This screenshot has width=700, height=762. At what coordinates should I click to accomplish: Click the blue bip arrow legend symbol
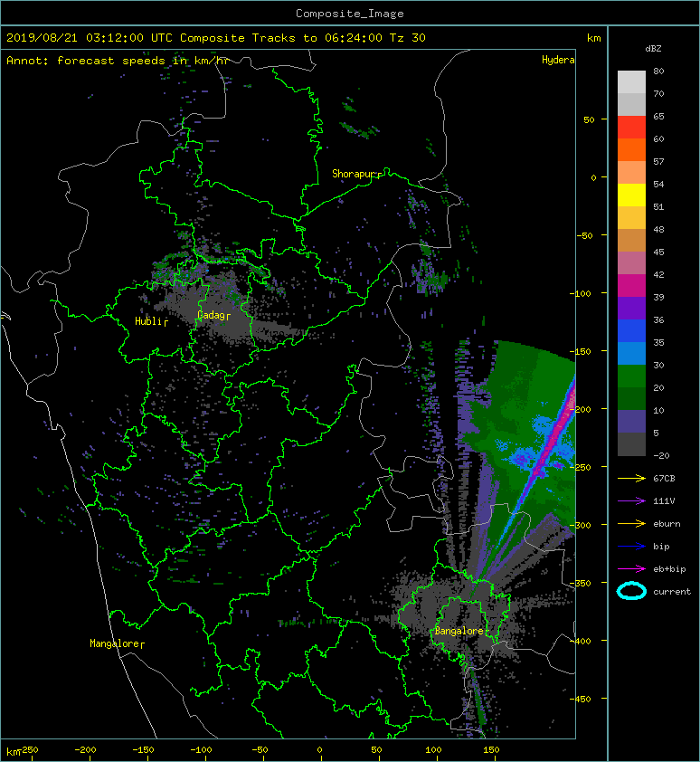tap(631, 547)
